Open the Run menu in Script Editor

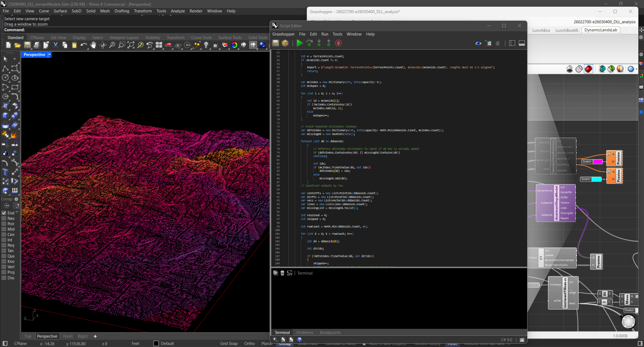324,34
